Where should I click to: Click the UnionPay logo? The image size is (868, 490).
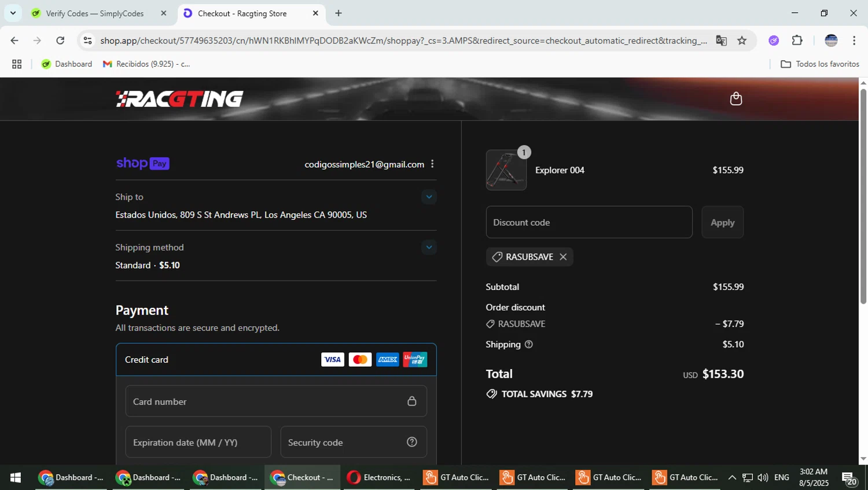pyautogui.click(x=415, y=359)
